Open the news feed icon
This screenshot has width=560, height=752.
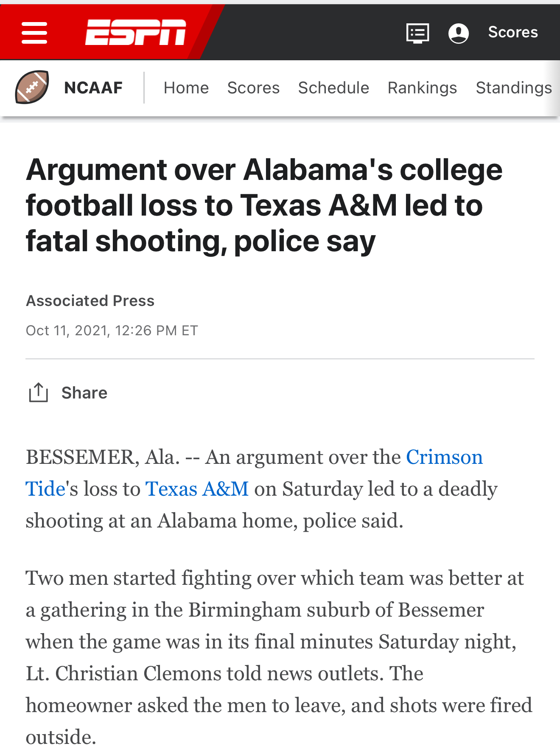[x=417, y=33]
